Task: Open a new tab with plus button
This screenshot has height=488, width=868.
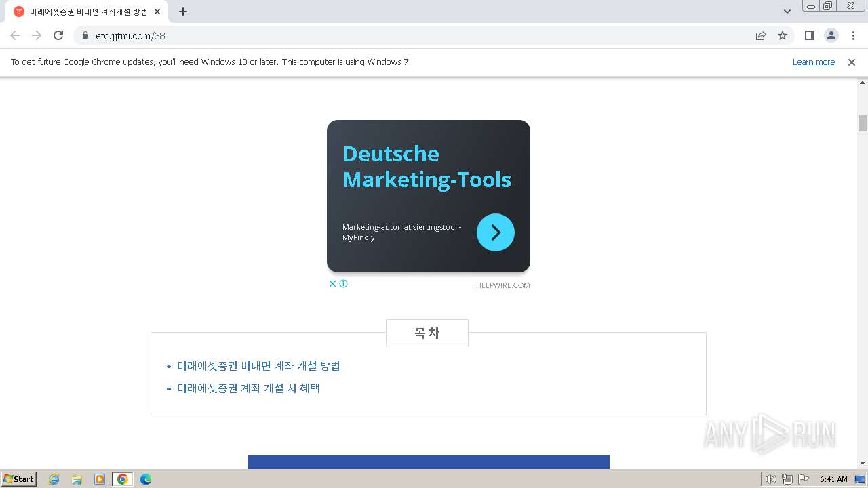Action: pos(183,12)
